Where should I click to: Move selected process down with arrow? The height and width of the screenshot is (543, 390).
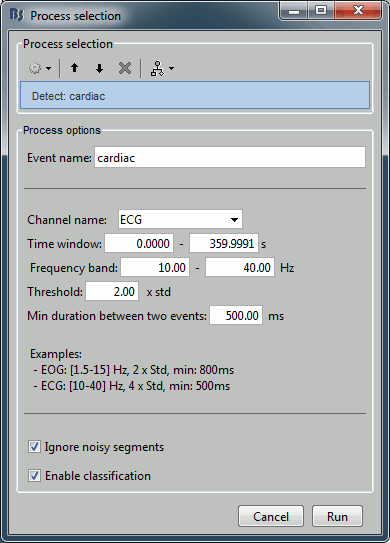(x=99, y=68)
